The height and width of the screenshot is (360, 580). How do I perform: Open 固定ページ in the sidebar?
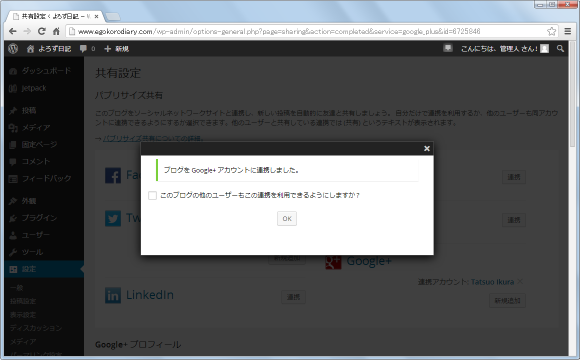click(x=44, y=144)
